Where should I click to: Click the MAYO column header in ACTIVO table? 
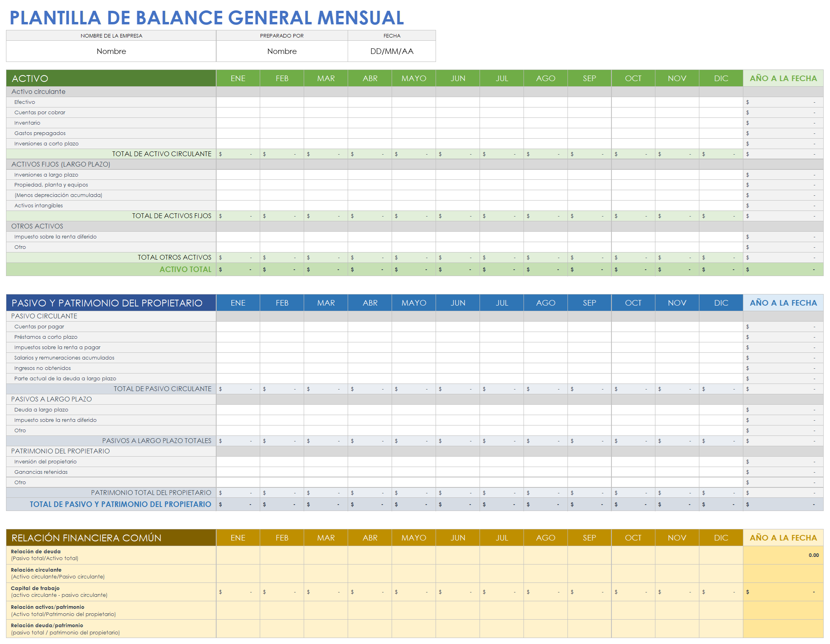point(414,78)
